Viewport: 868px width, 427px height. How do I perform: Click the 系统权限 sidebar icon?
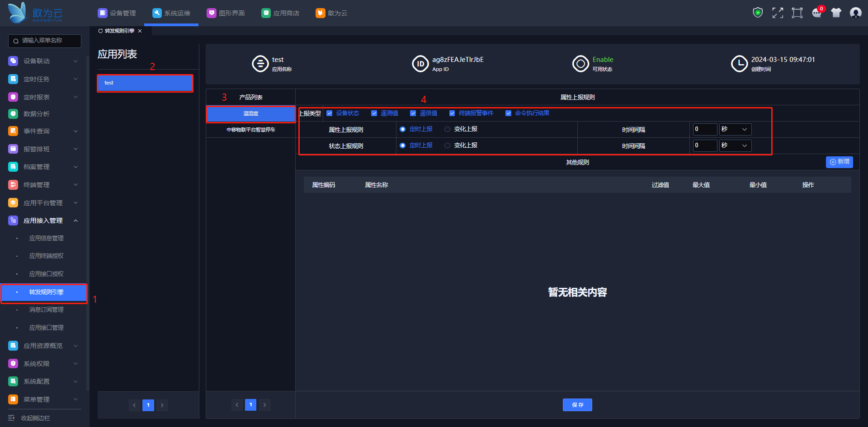[13, 364]
